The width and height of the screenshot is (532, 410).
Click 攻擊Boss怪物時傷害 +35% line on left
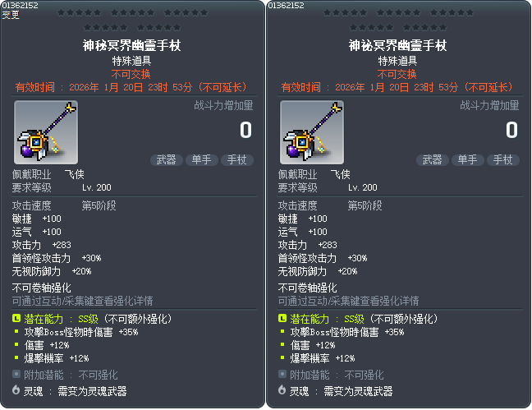80,332
